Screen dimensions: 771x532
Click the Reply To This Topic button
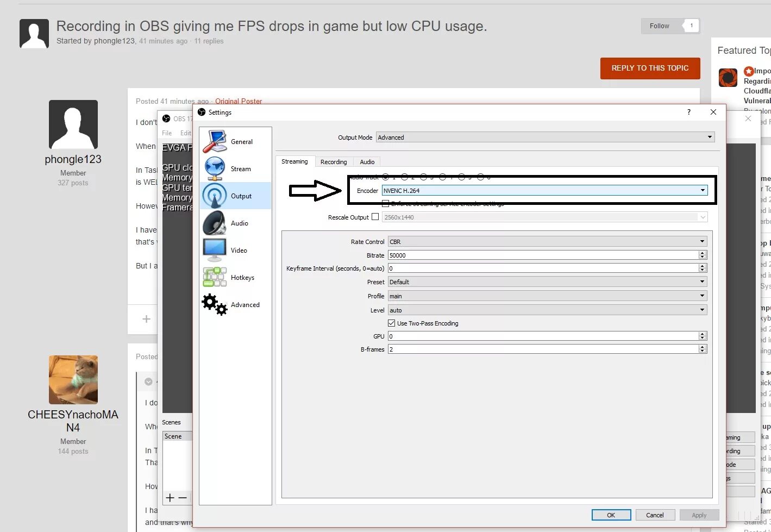point(650,68)
